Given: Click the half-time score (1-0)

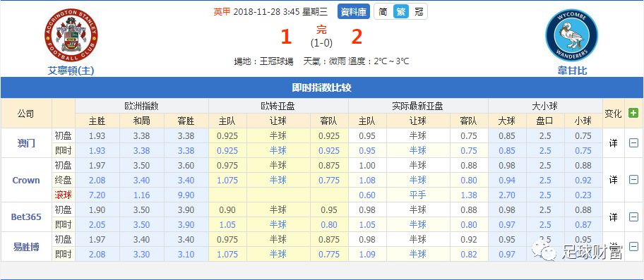Looking at the screenshot, I should pos(321,42).
